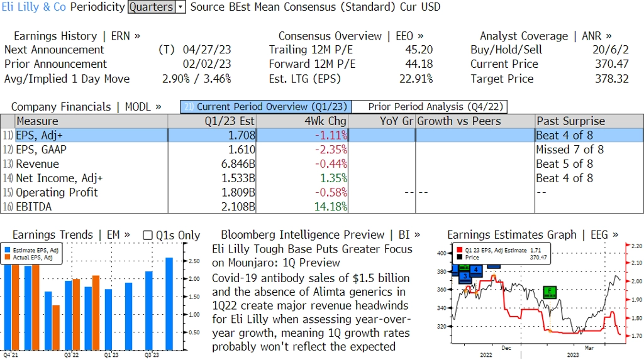644x360 pixels.
Task: Click the Est. LTG (EPS) value 22.91%
Action: pyautogui.click(x=416, y=79)
